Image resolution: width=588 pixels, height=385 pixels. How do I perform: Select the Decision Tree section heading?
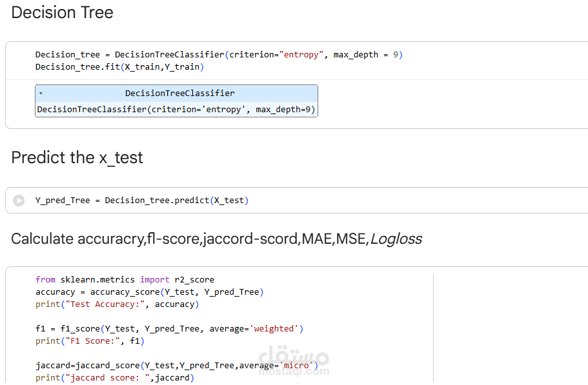[62, 12]
